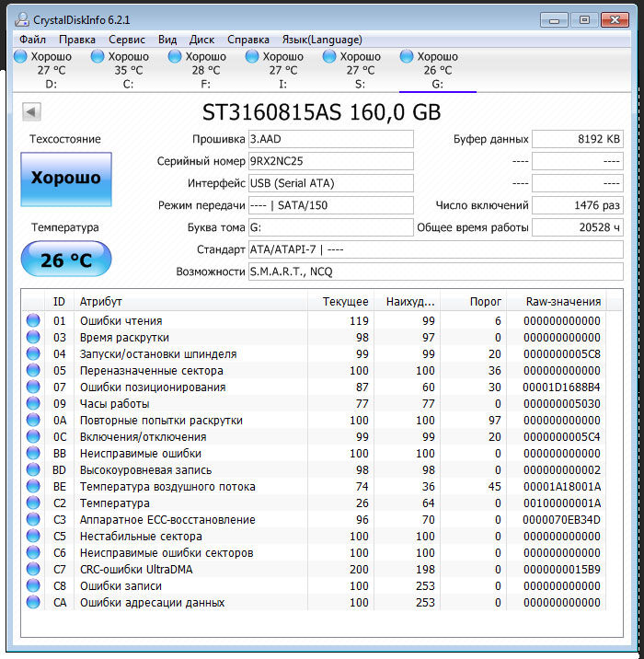The width and height of the screenshot is (644, 659).
Task: Click status orb for attribute C2
Action: tap(33, 503)
